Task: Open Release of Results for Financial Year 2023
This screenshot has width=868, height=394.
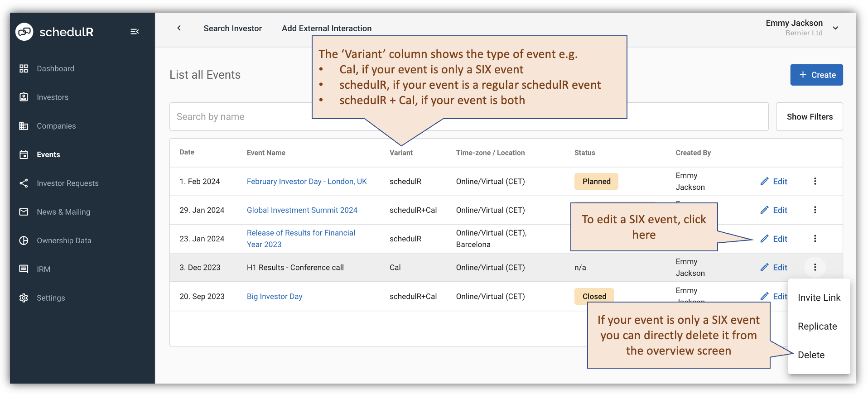Action: click(301, 239)
